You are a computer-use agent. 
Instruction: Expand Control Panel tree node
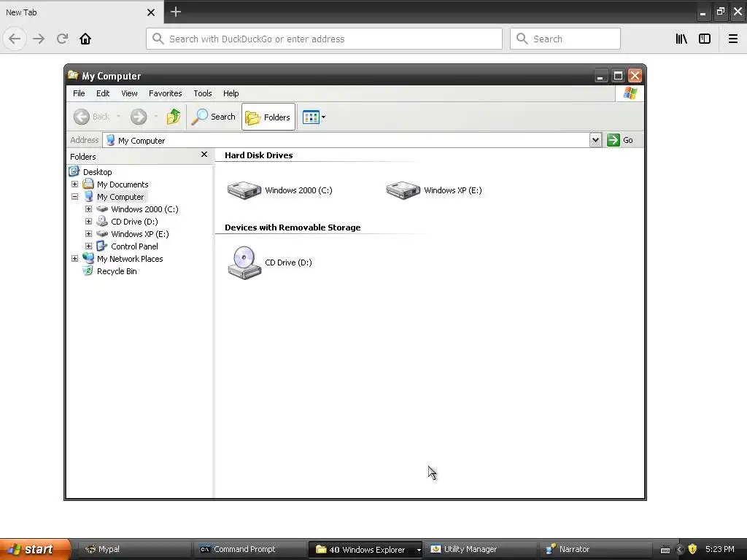(88, 246)
